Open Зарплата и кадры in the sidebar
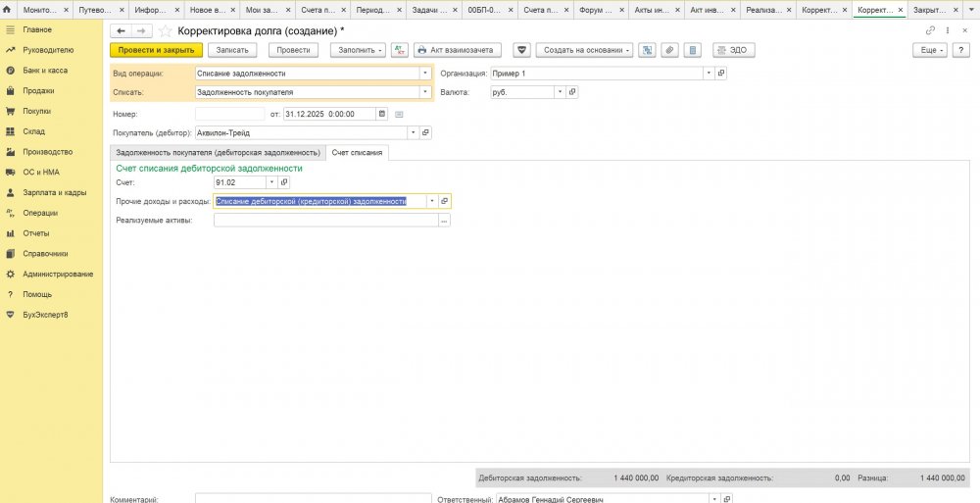This screenshot has width=980, height=503. [55, 192]
